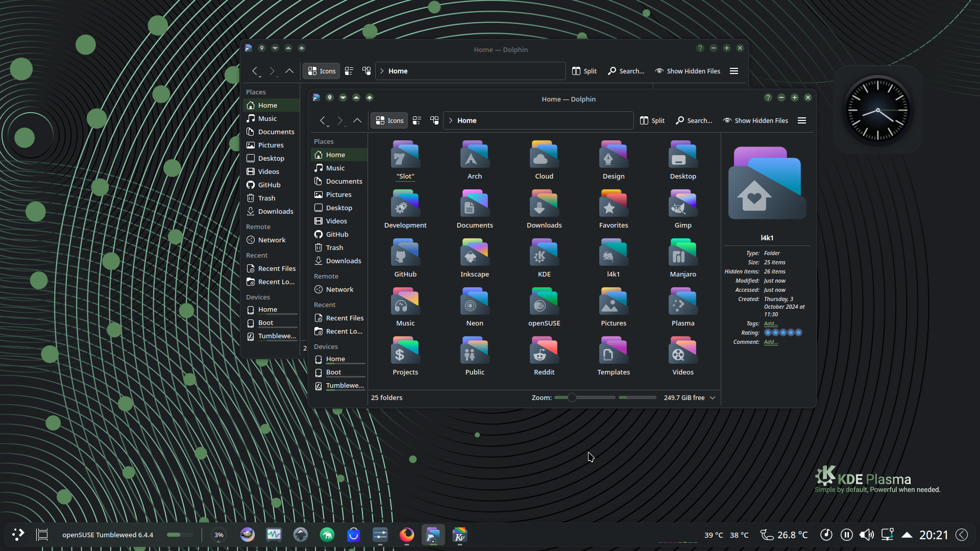The width and height of the screenshot is (980, 551).
Task: Go forward in front Dolphin window
Action: (340, 120)
